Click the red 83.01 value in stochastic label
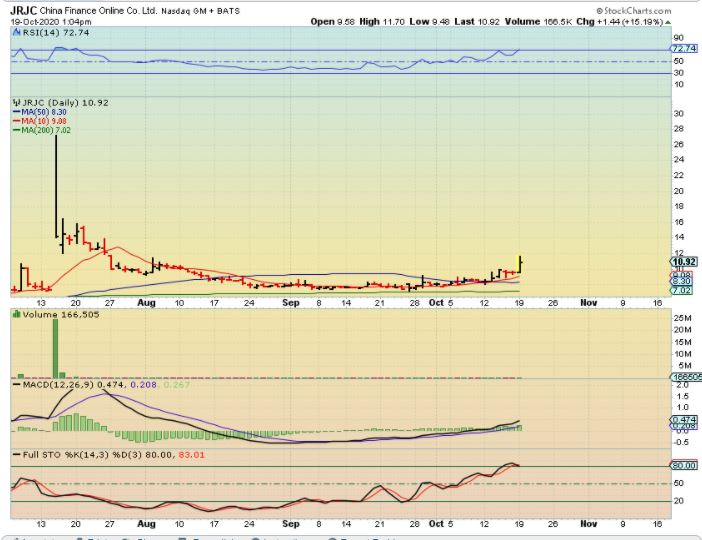Image resolution: width=702 pixels, height=540 pixels. [x=191, y=454]
